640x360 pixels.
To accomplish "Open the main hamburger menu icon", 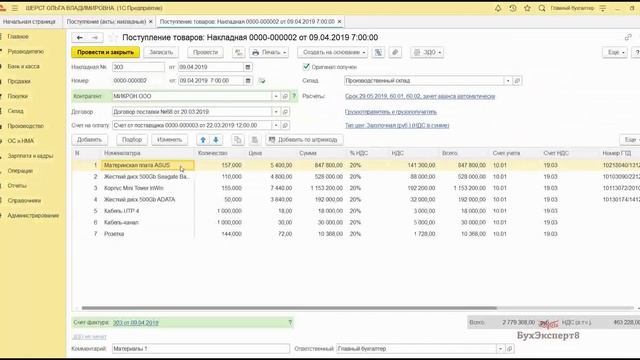I will [x=15, y=8].
